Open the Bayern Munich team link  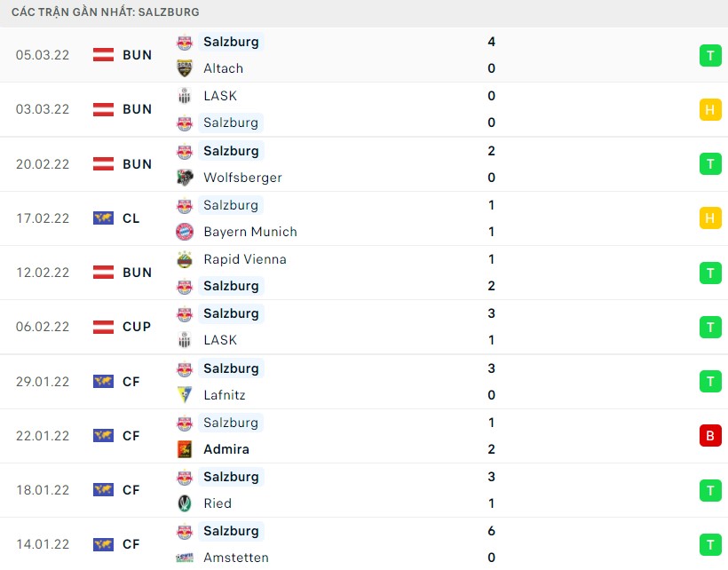(250, 232)
